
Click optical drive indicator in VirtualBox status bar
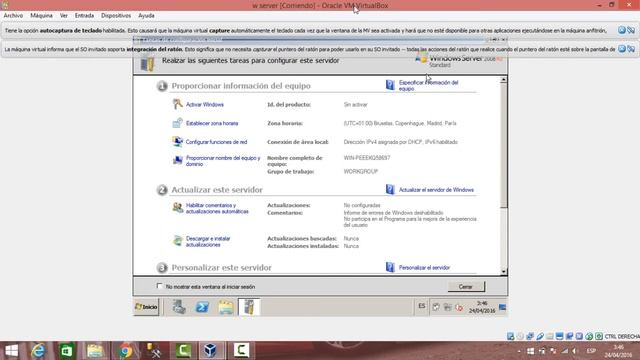tap(520, 336)
